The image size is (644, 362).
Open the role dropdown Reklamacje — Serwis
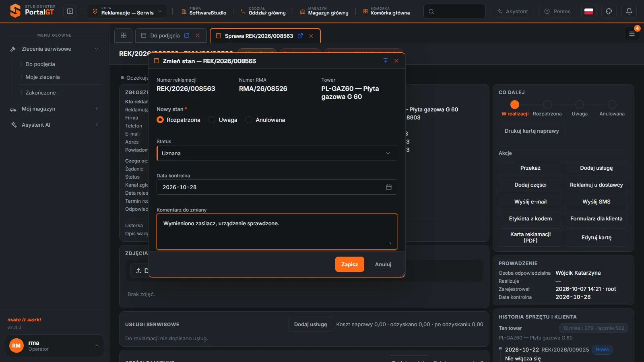tap(127, 11)
